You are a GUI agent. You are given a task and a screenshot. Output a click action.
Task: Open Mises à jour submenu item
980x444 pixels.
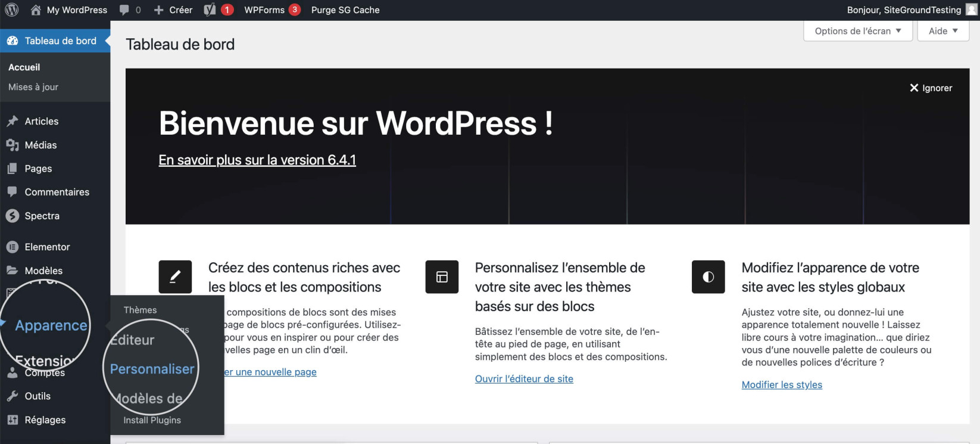(33, 87)
